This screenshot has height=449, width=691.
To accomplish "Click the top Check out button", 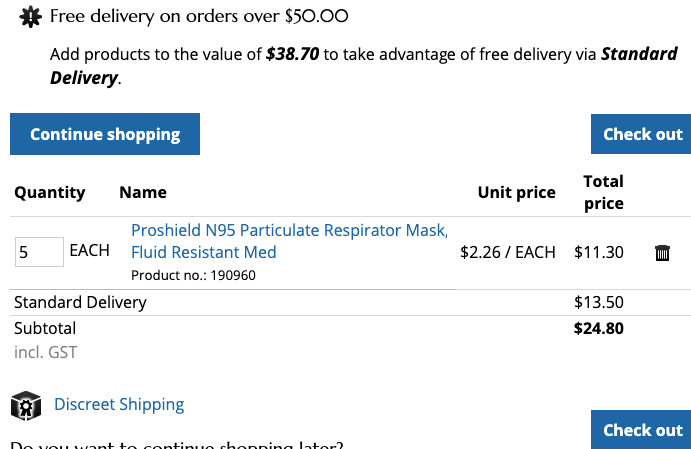I will click(641, 134).
